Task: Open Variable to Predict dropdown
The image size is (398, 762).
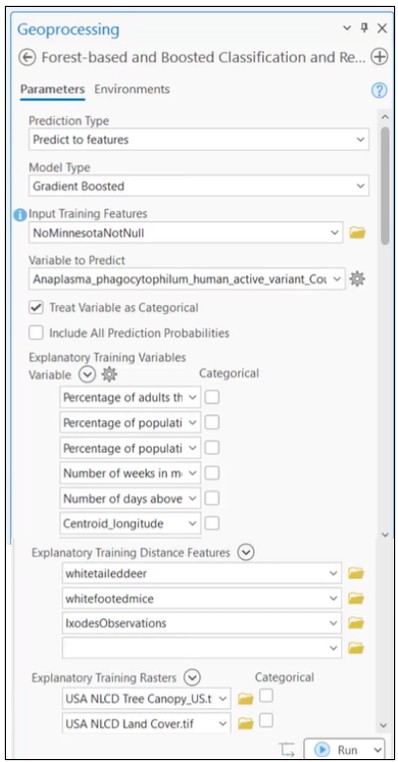Action: (338, 279)
